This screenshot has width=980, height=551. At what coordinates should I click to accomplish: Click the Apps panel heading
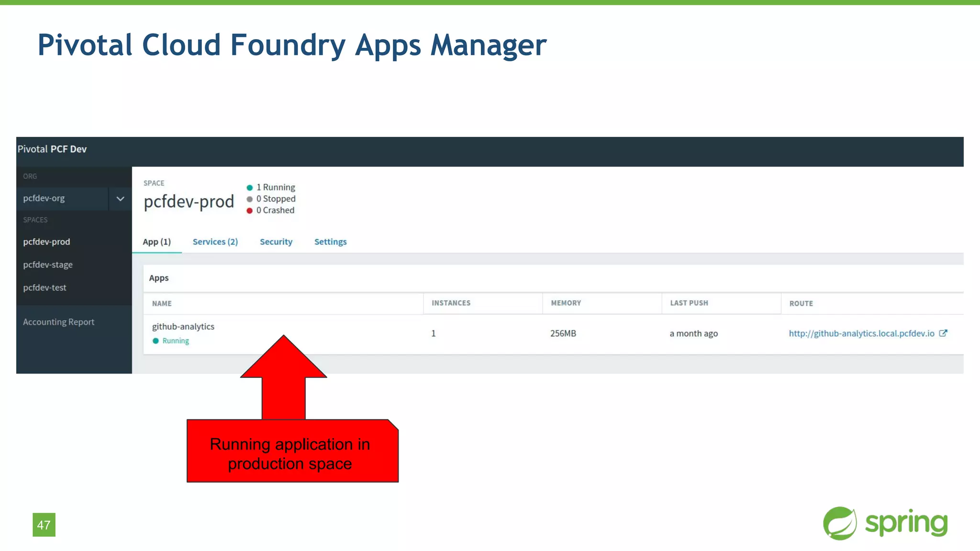point(159,278)
